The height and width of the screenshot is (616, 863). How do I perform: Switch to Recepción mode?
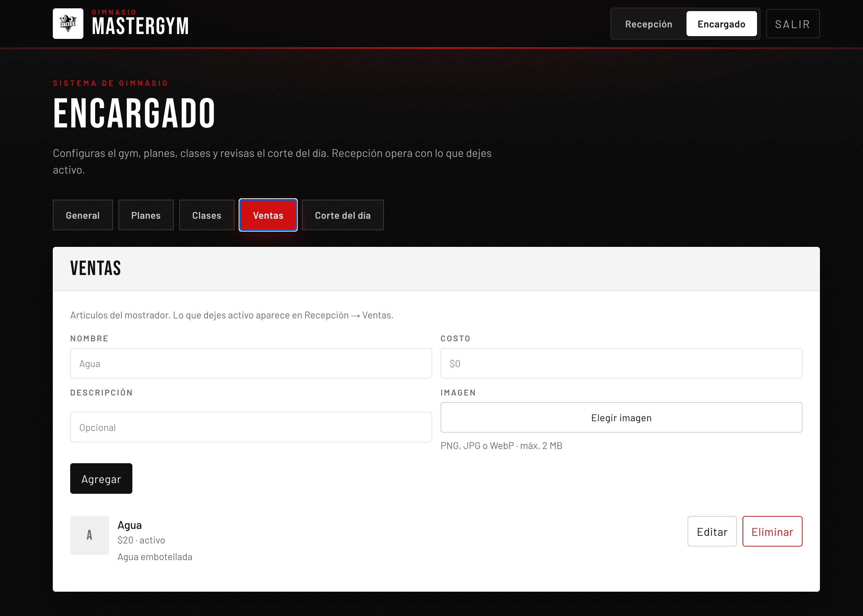[x=649, y=24]
